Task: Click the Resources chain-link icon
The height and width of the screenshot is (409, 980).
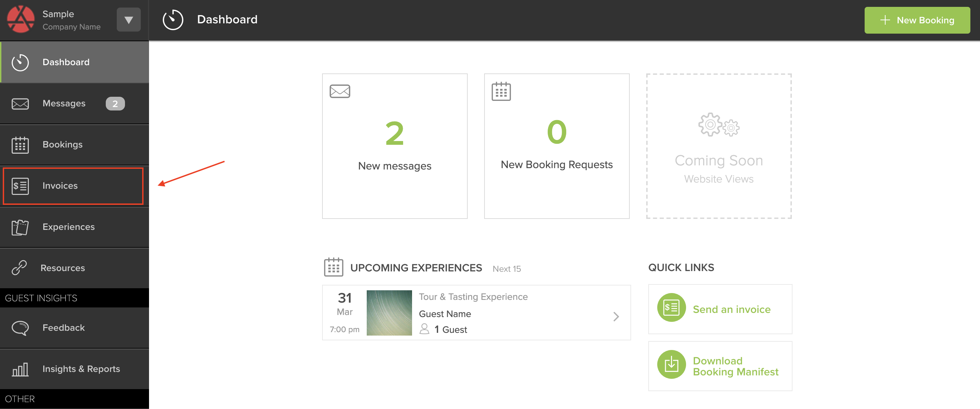Action: tap(19, 268)
